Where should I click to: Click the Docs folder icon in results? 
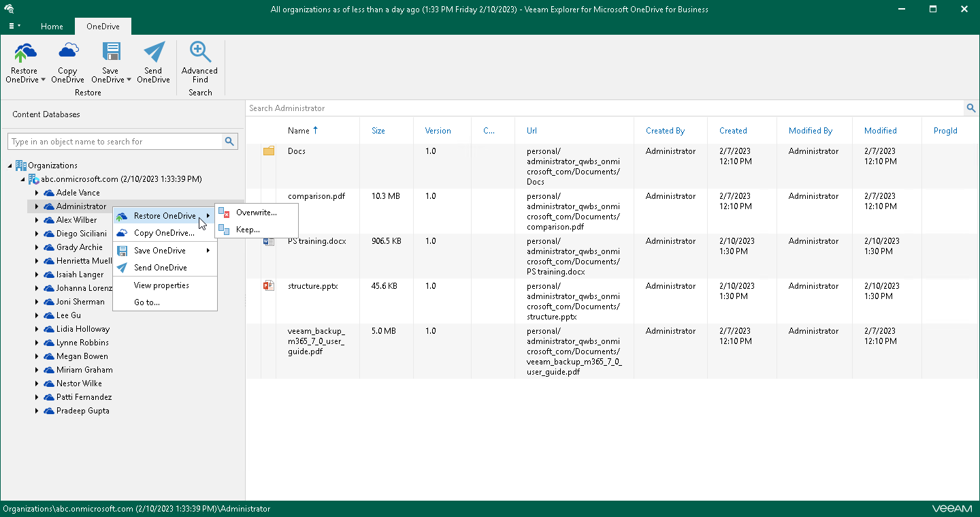(x=268, y=151)
